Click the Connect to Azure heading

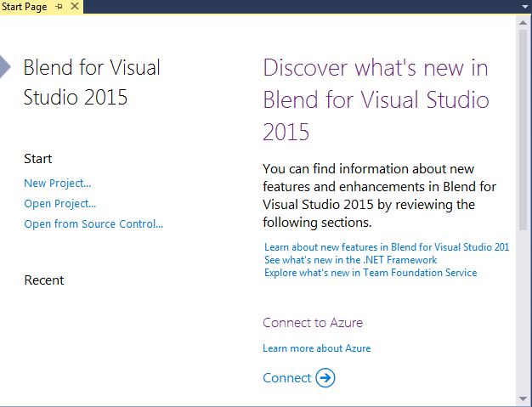coord(313,323)
